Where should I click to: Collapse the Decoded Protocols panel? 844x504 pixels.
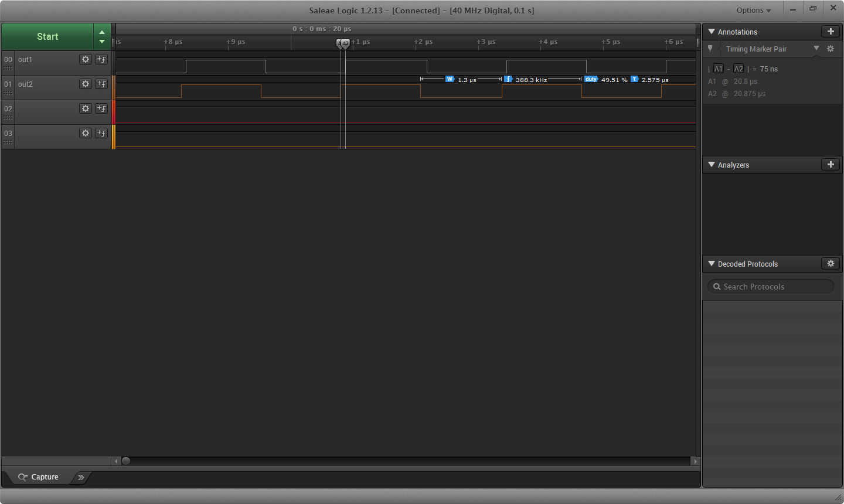click(712, 264)
